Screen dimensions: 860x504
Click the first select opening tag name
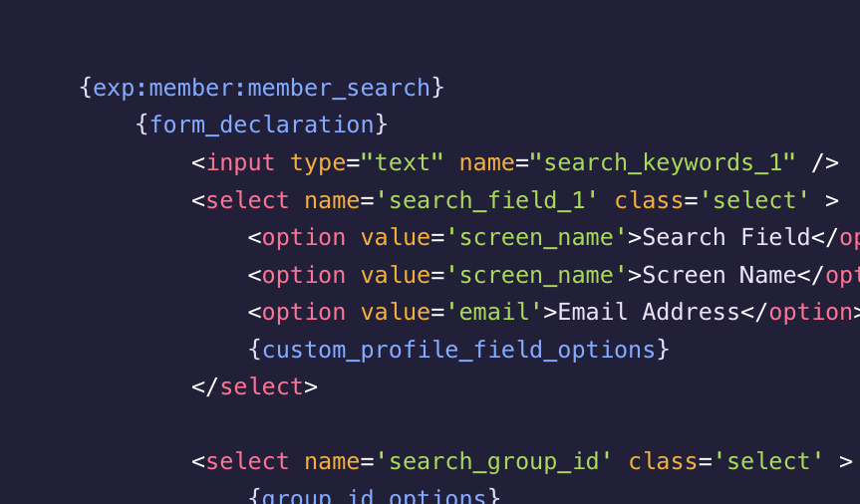pyautogui.click(x=247, y=200)
